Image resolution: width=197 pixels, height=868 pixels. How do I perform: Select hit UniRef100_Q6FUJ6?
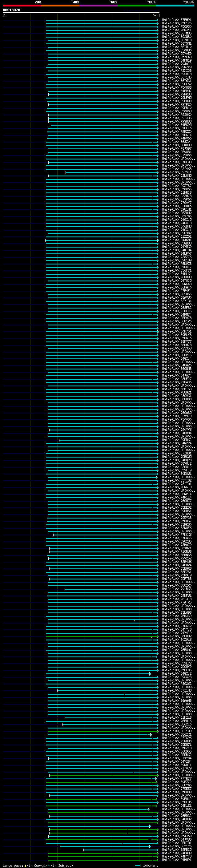pyautogui.click(x=176, y=721)
